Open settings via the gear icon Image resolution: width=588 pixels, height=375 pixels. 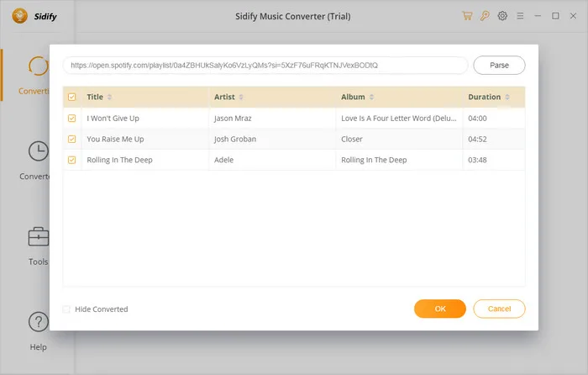coord(502,16)
